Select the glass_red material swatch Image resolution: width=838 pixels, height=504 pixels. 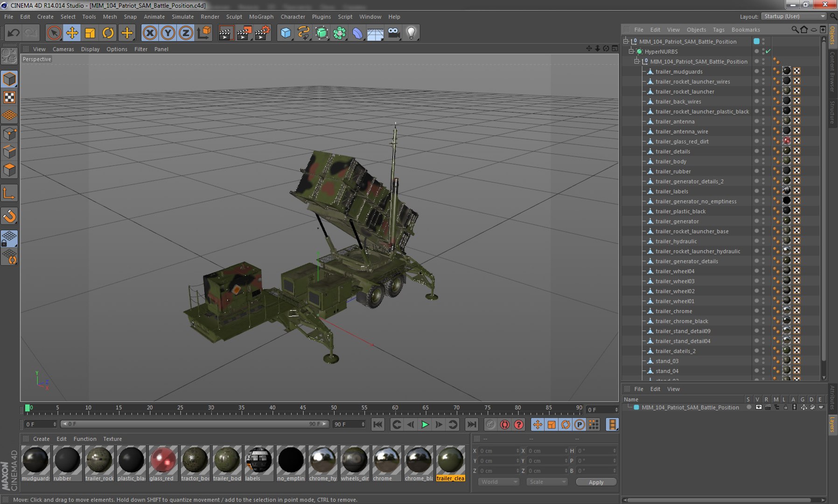(163, 460)
